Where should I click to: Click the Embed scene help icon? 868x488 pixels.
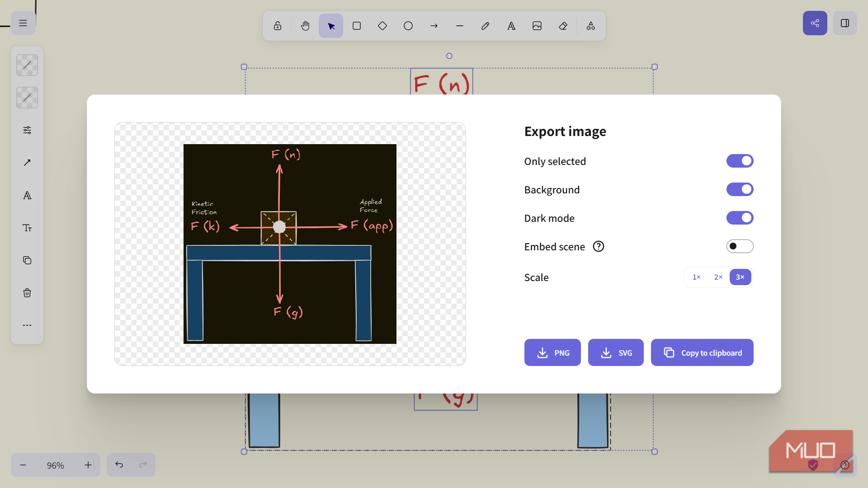pyautogui.click(x=599, y=246)
